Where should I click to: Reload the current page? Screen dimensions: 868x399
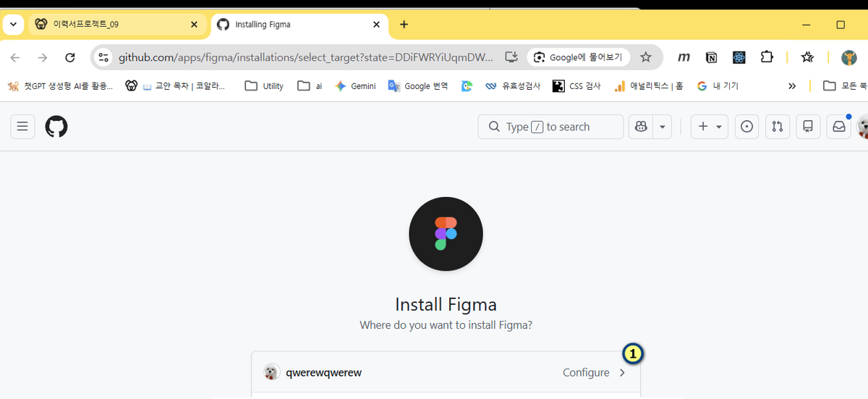[70, 57]
